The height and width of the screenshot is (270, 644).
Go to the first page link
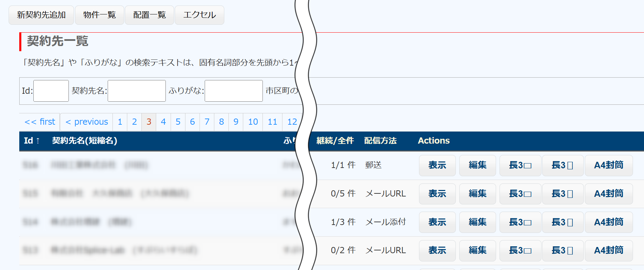point(40,122)
